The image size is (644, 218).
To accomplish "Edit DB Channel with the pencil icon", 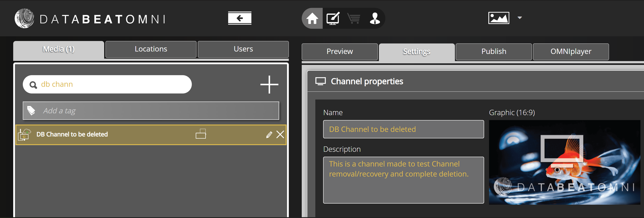I will coord(269,135).
